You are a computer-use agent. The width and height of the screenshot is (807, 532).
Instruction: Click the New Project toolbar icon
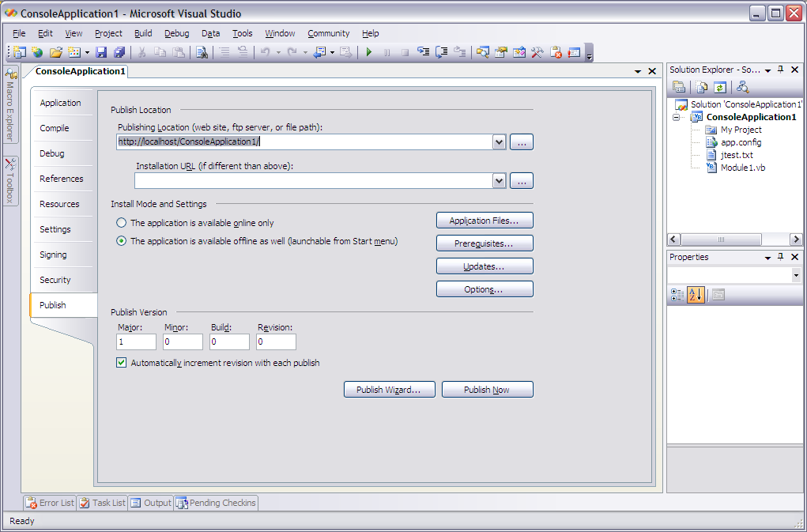tap(20, 52)
